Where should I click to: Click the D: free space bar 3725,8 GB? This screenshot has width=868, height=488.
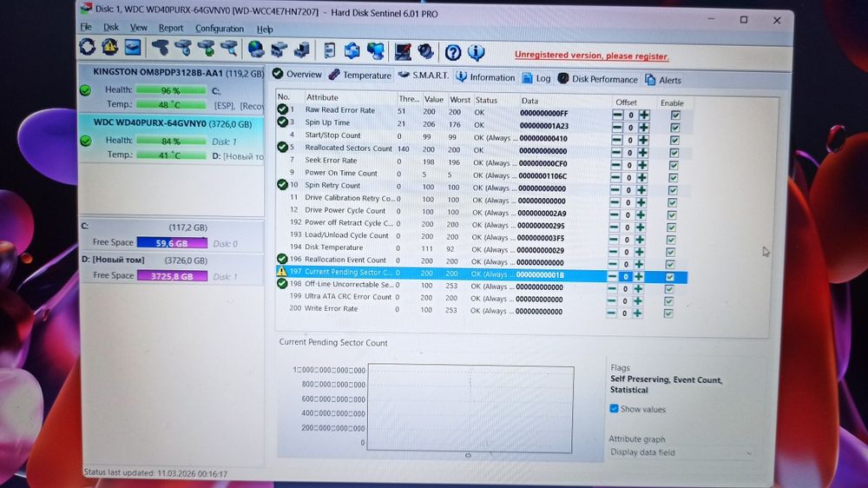click(x=172, y=276)
